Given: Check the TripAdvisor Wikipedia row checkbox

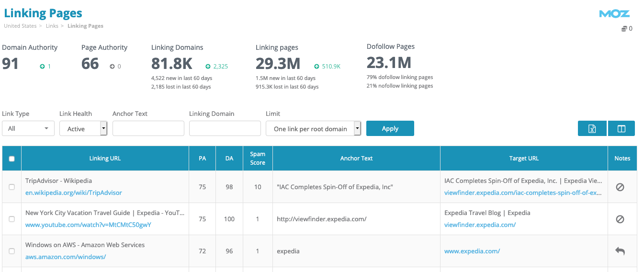Looking at the screenshot, I should 12,187.
